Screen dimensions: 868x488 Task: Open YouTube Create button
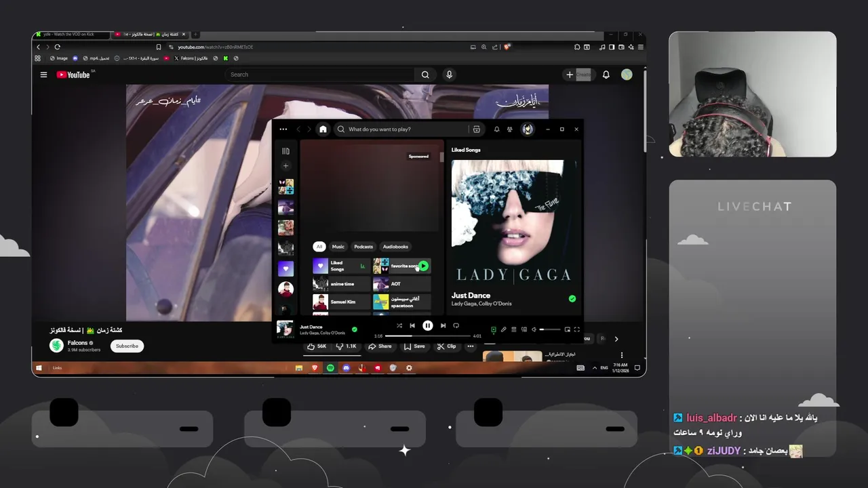click(x=578, y=75)
